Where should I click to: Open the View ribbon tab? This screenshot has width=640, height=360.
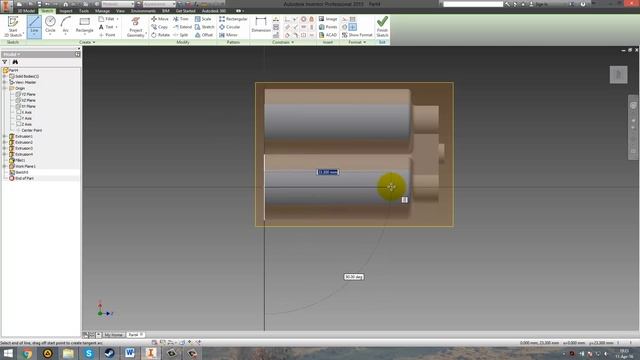pyautogui.click(x=120, y=11)
